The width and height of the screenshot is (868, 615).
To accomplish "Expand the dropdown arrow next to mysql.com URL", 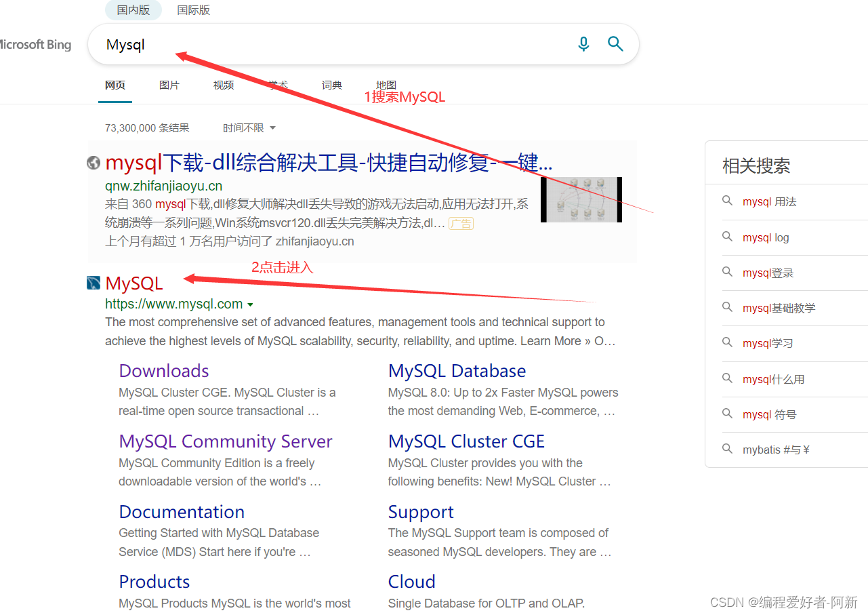I will pos(251,304).
